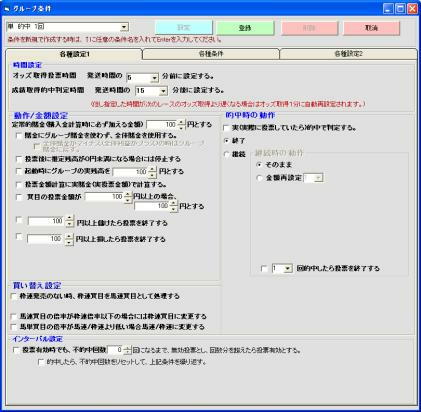The width and height of the screenshot is (421, 412).
Task: Click the 円以上損したら amount input field
Action: pos(45,239)
